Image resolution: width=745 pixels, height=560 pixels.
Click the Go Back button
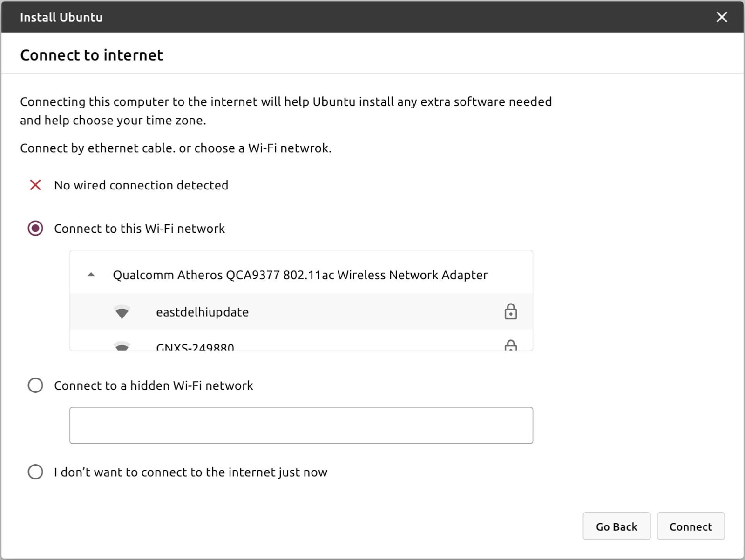(x=616, y=526)
